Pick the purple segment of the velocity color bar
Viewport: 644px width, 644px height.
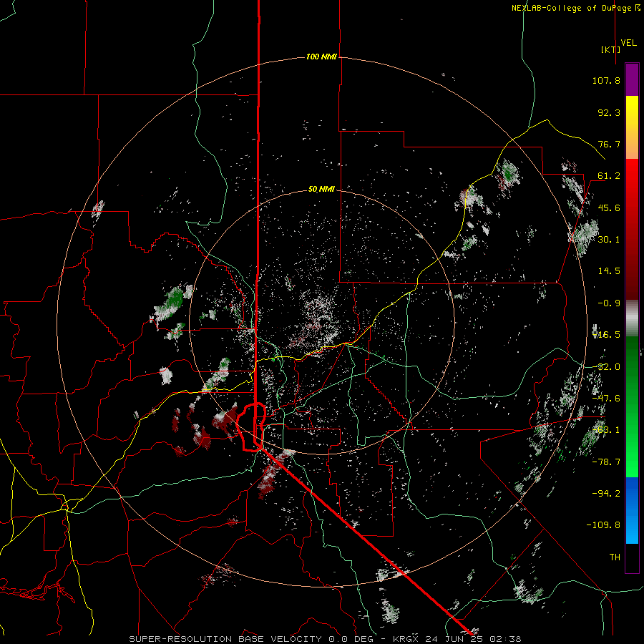[632, 79]
